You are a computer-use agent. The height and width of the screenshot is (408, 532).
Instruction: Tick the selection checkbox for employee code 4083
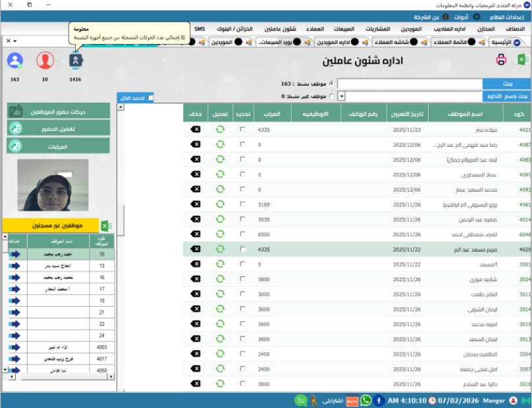(x=242, y=159)
